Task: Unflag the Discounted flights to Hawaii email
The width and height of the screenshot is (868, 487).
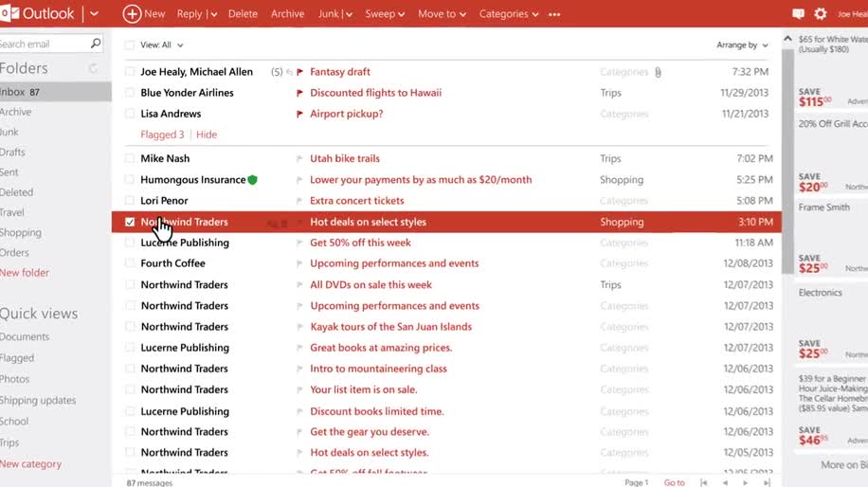Action: point(300,93)
